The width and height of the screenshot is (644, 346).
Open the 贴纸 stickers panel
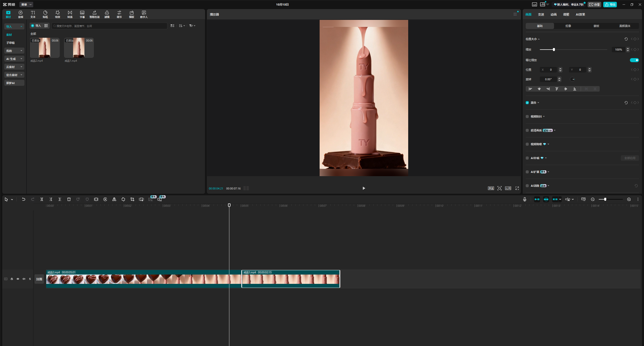(x=45, y=14)
